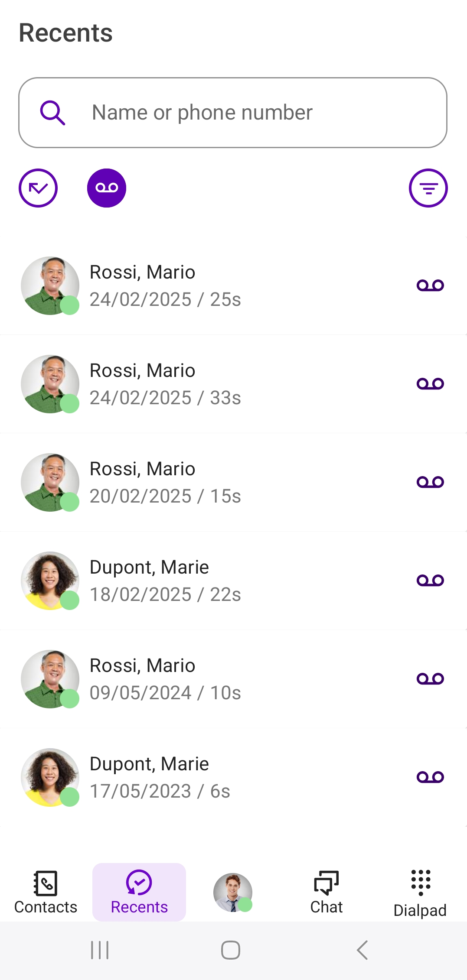Play the 09/05/2024 voicemail icon

tap(430, 679)
